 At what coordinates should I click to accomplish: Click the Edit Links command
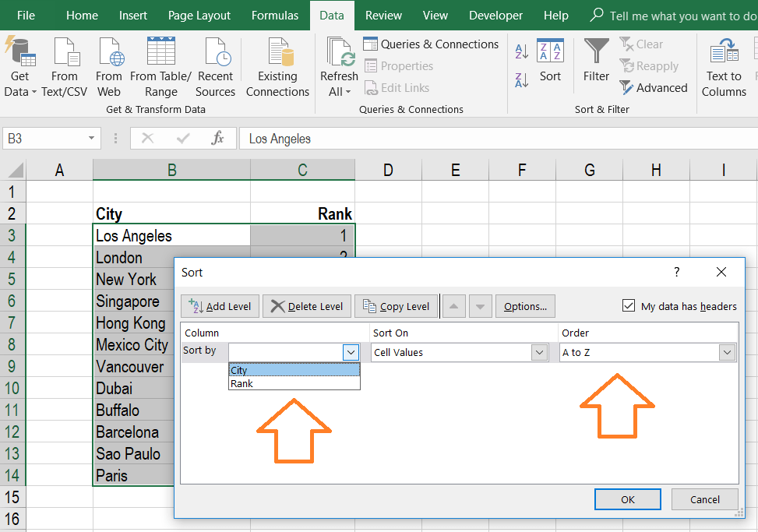(x=397, y=87)
